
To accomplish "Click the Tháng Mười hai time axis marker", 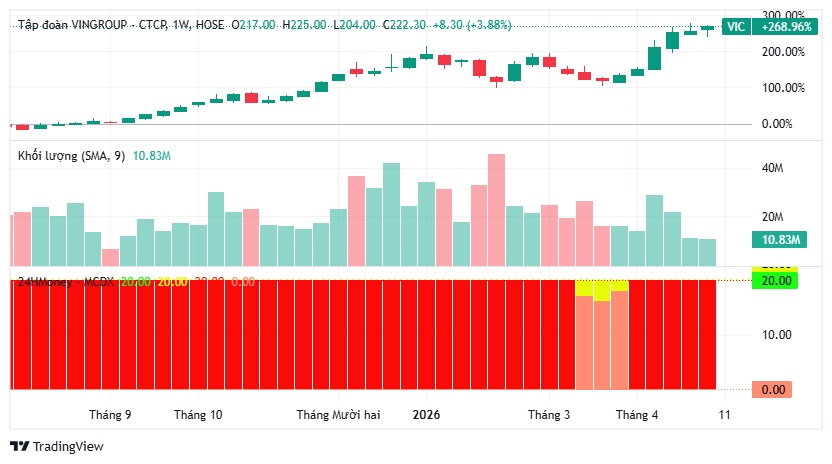I will [x=338, y=415].
